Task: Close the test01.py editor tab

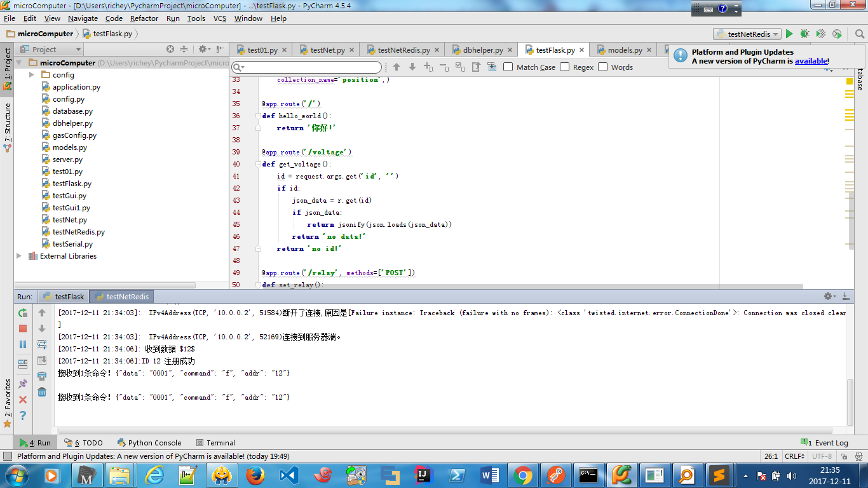Action: (283, 50)
